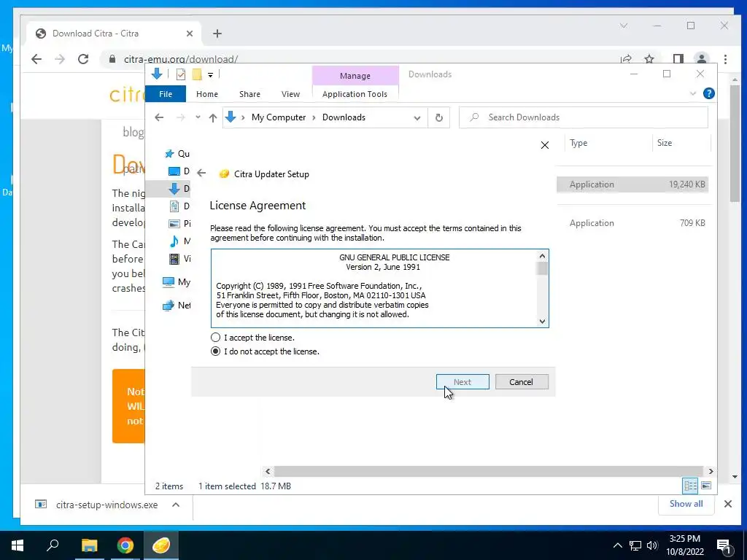Open Explorer Help question mark icon

[708, 94]
